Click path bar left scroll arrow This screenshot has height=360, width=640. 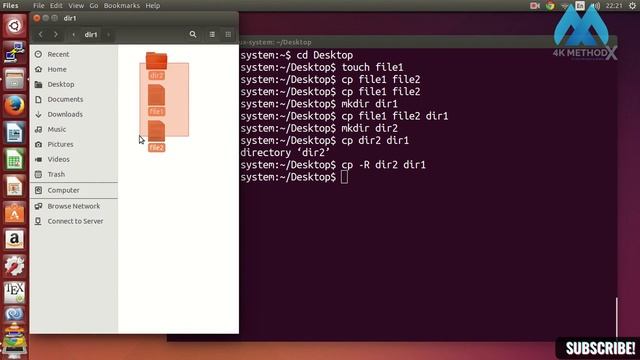(73, 35)
